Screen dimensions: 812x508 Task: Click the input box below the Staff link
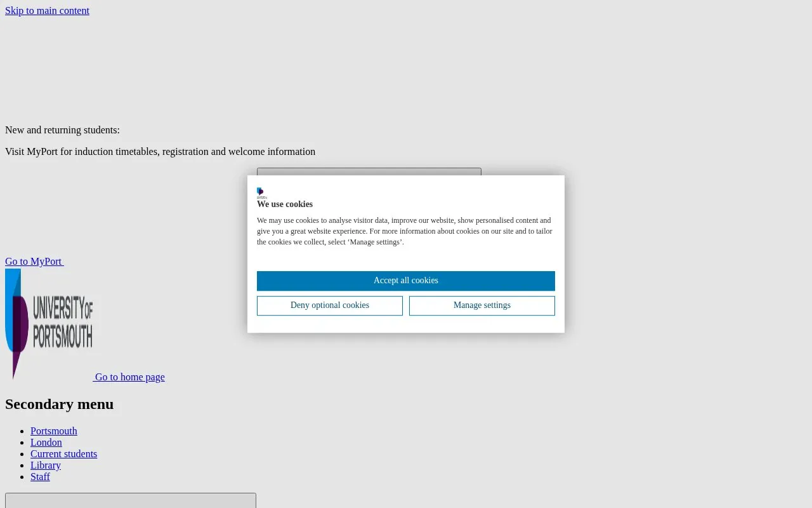131,500
